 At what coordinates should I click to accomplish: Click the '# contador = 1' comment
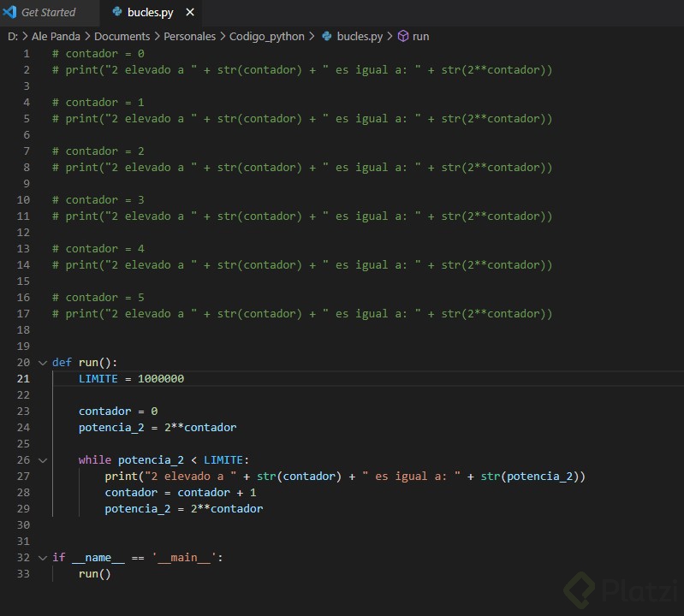98,103
